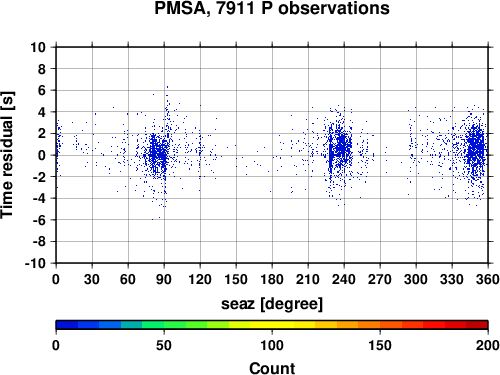Click the yellow section of the colorbar
This screenshot has width=500, height=375.
(272, 325)
